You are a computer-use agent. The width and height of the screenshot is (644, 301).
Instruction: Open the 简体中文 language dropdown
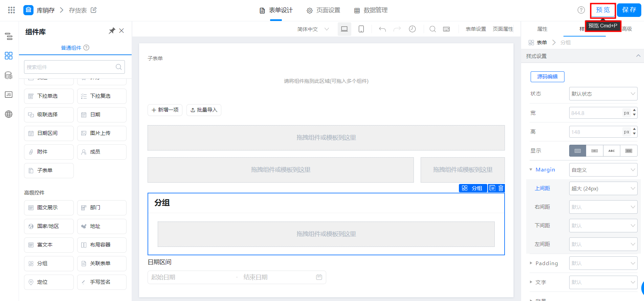pos(313,29)
